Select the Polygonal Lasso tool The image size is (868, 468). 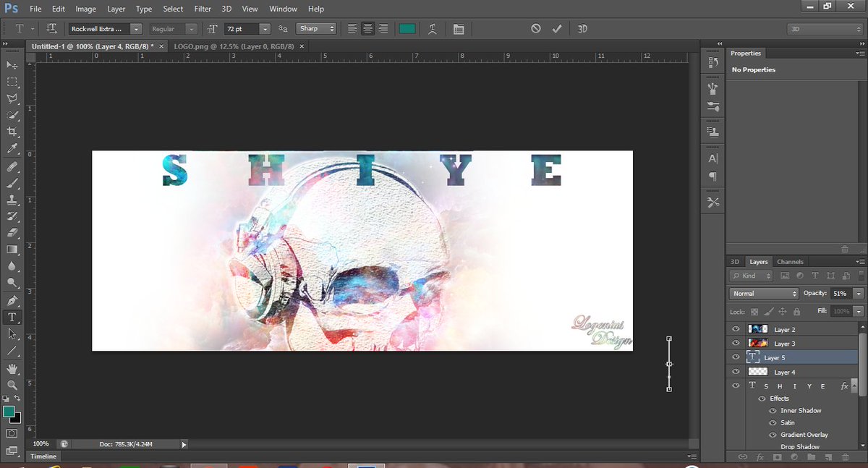coord(12,99)
